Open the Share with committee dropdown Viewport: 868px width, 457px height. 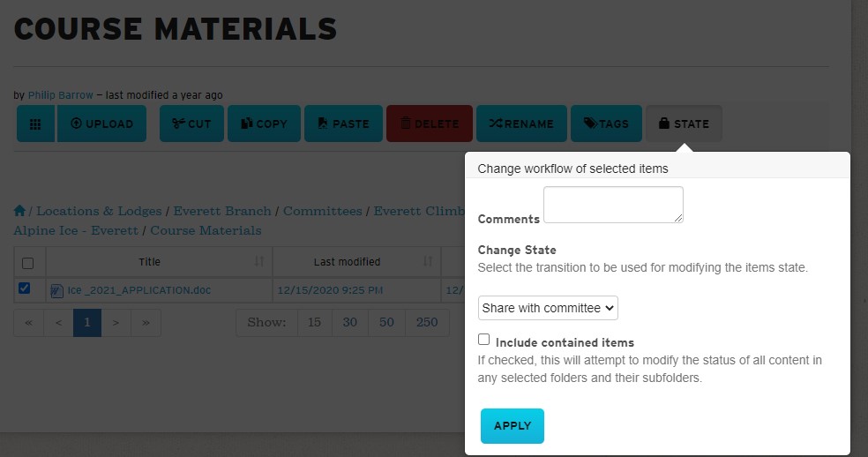(548, 308)
